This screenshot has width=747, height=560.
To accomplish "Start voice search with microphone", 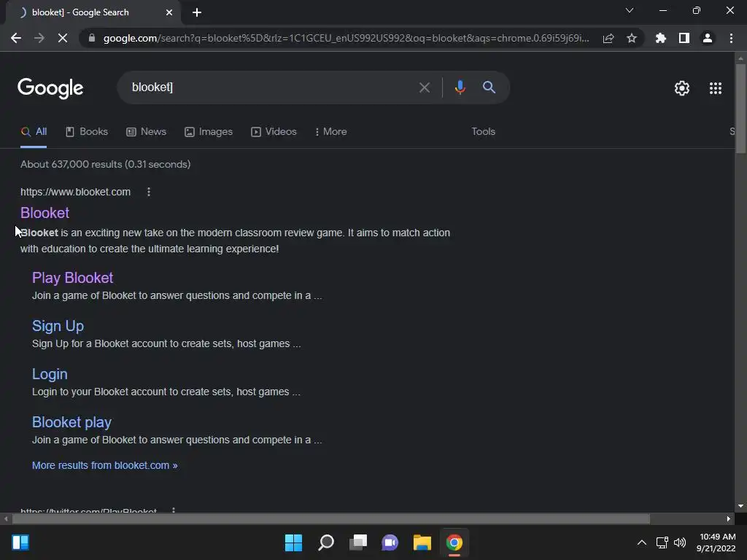I will pos(460,87).
